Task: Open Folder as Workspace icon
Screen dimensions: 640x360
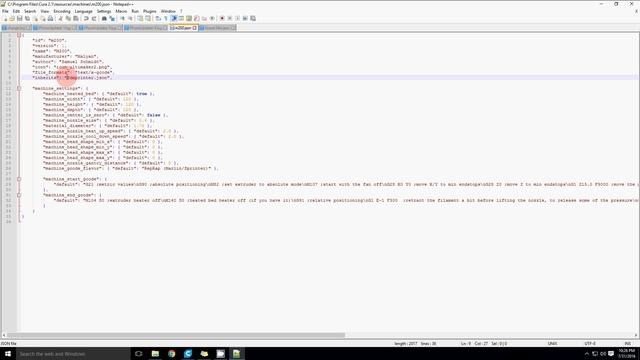Action: (204, 18)
